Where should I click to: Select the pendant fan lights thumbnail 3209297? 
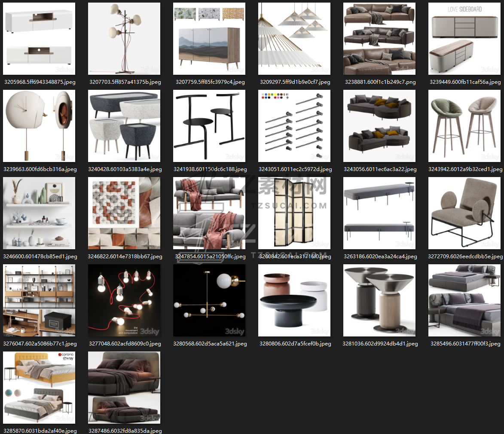tap(294, 39)
